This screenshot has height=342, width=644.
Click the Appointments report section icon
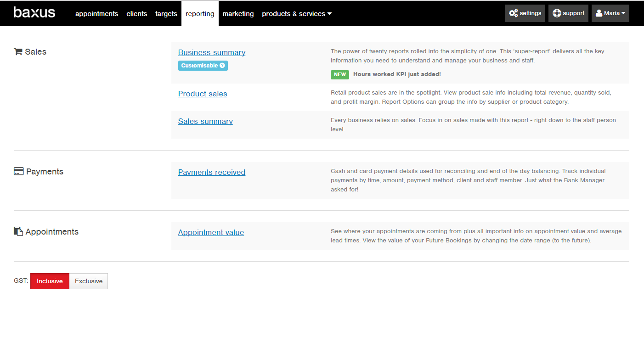(17, 231)
